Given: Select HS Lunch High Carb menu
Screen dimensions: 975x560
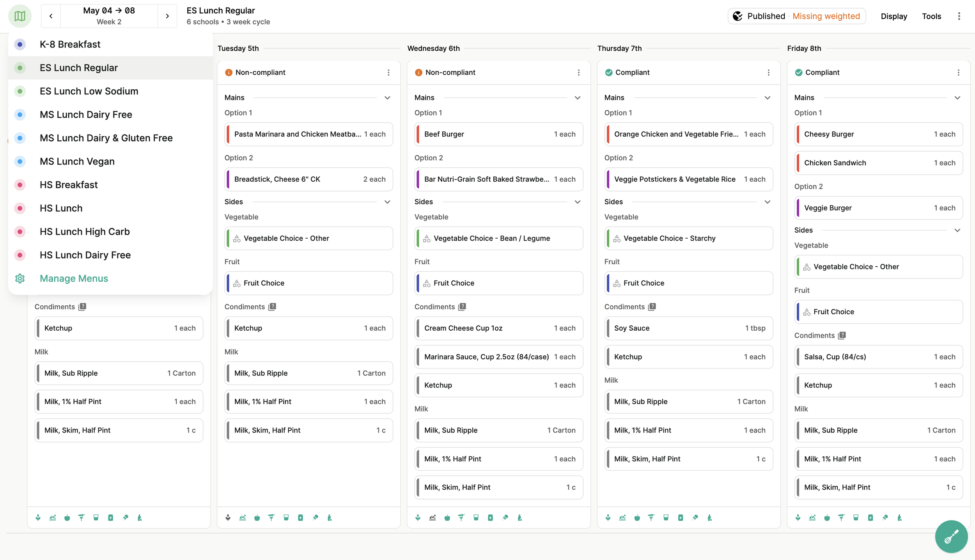Looking at the screenshot, I should pos(110,232).
